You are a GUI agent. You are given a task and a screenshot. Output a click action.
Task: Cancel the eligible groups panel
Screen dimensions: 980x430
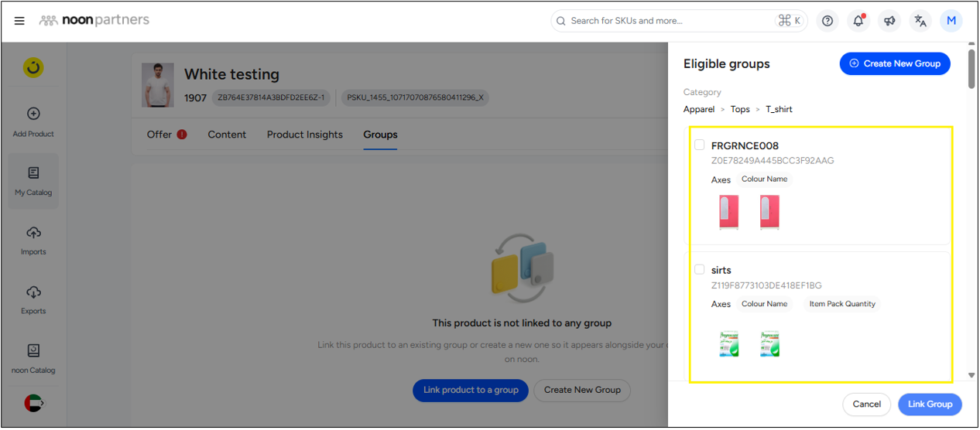click(866, 404)
